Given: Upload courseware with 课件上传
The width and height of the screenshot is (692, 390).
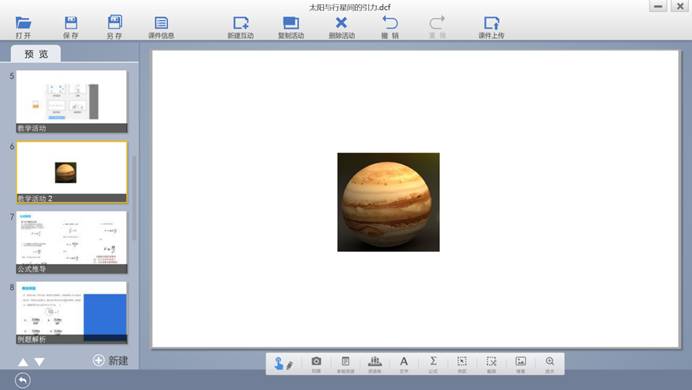Looking at the screenshot, I should tap(491, 27).
